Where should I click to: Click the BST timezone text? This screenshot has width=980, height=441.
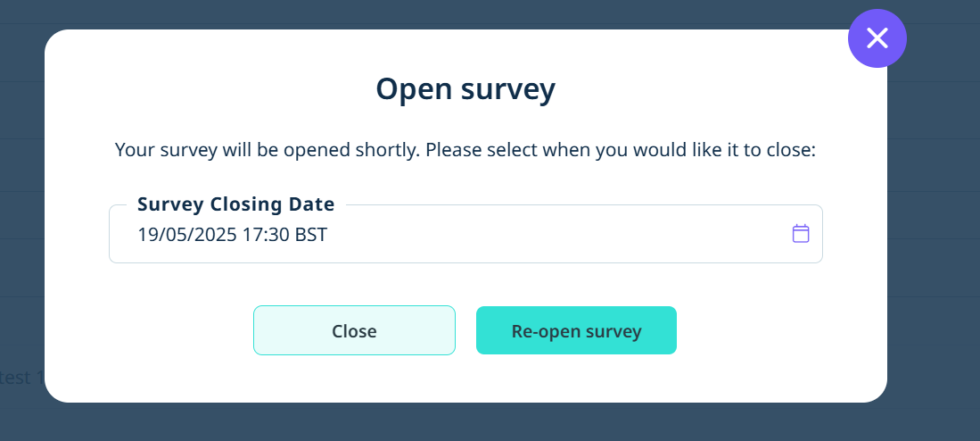pyautogui.click(x=310, y=235)
